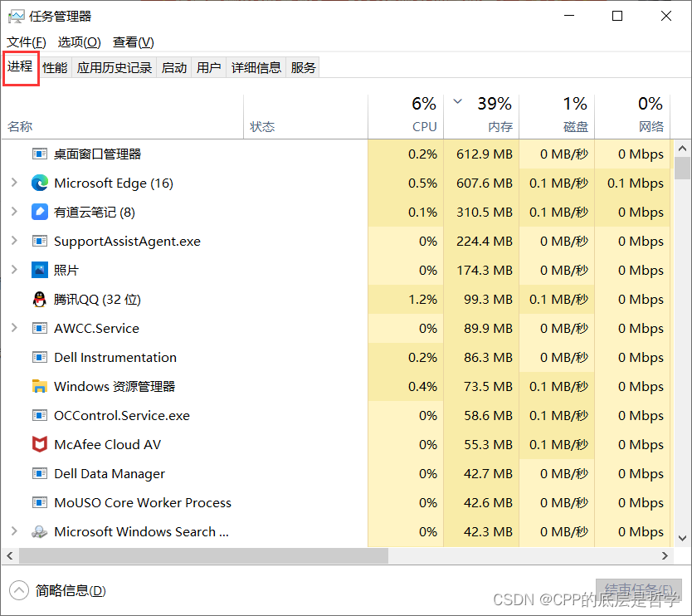Click the 1.2% CPU value for 腾讯QQ

tap(422, 300)
